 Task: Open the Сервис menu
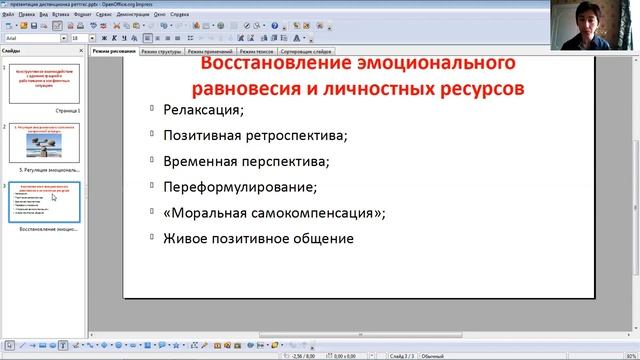click(x=104, y=14)
